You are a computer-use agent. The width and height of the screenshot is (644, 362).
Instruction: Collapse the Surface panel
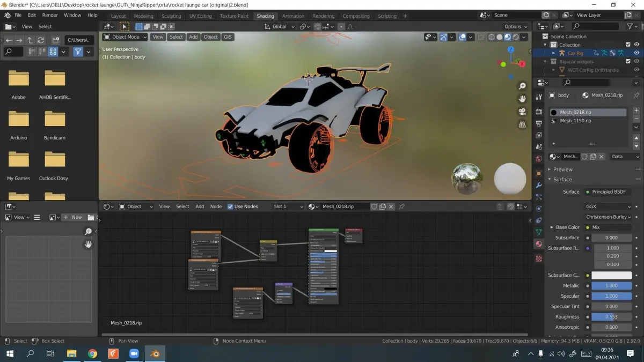(x=550, y=179)
